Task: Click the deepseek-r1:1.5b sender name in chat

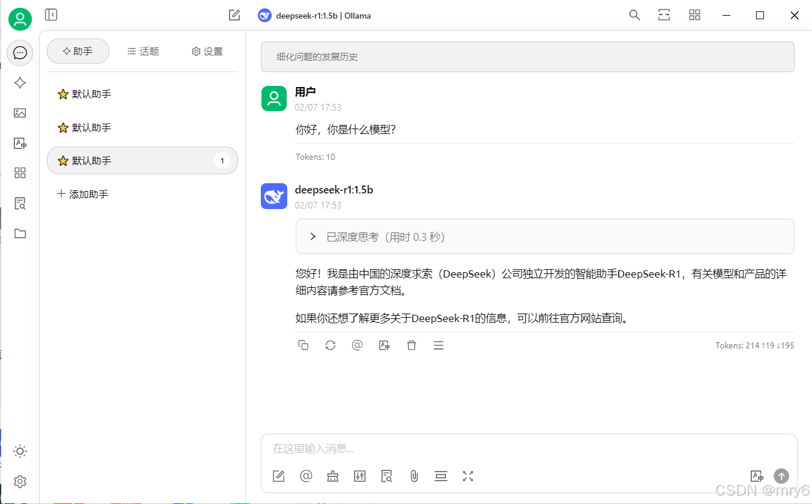Action: [x=334, y=190]
